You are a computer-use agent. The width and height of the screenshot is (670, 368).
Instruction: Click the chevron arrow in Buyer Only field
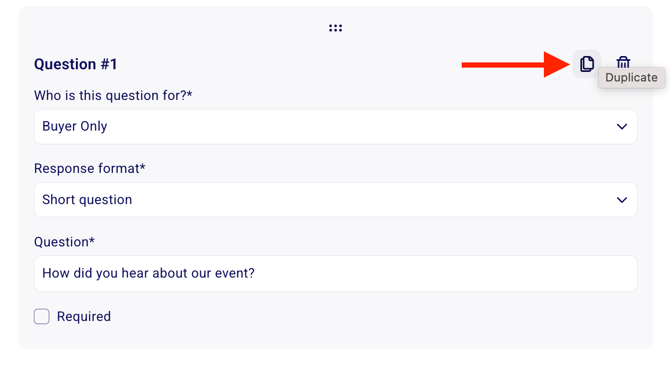point(622,127)
